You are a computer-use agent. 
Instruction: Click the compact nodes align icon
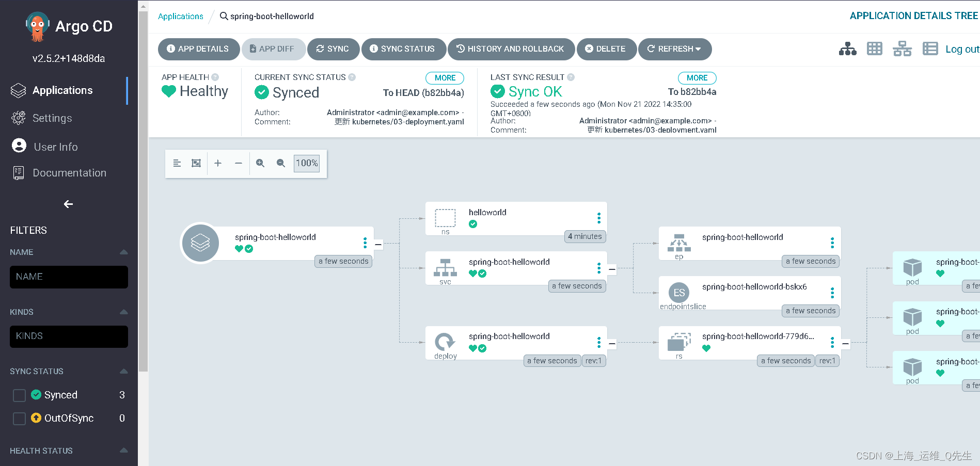pos(177,163)
